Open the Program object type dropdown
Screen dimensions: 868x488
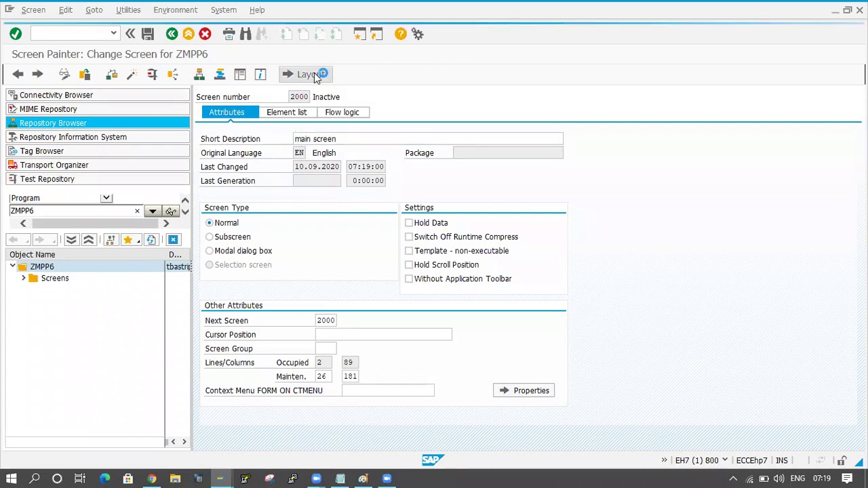[106, 198]
